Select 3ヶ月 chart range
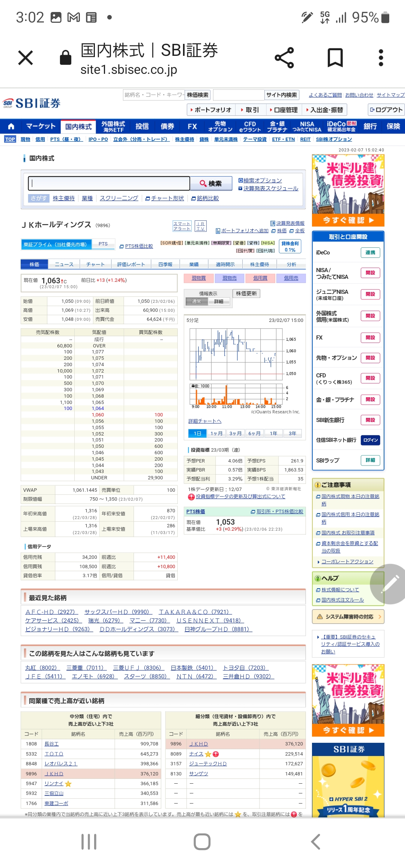405x868 pixels. [235, 434]
